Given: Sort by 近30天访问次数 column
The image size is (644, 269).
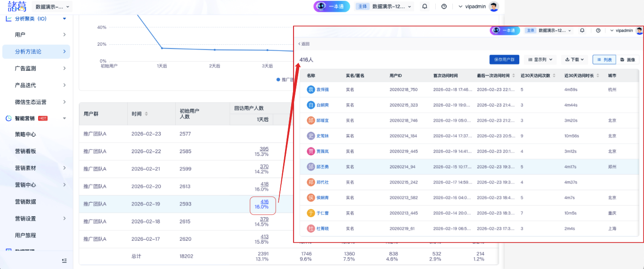Looking at the screenshot, I should (554, 76).
